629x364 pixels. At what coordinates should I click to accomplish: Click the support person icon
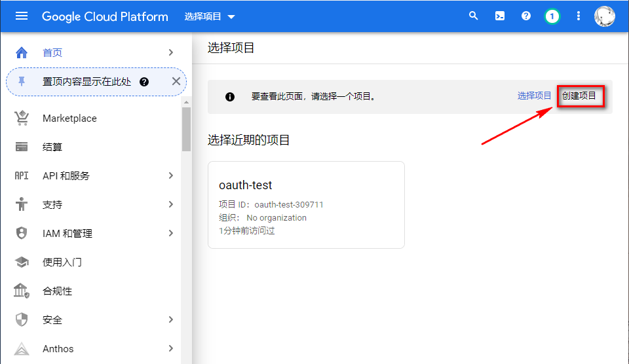click(22, 204)
